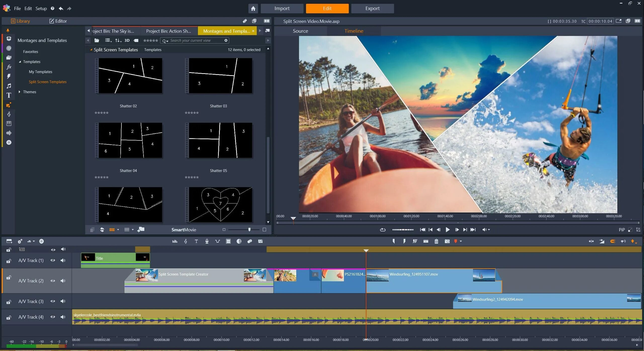Expand the Themes section in the library

tap(20, 92)
